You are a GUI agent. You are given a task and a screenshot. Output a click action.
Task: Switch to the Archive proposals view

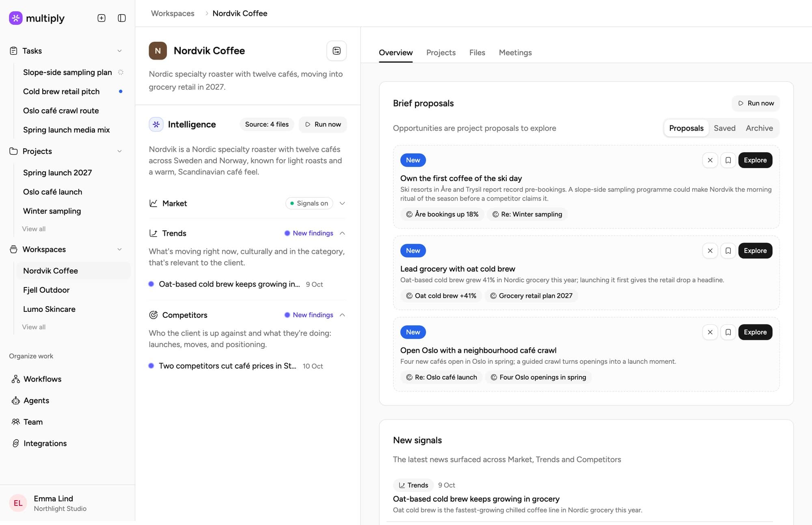(x=759, y=128)
